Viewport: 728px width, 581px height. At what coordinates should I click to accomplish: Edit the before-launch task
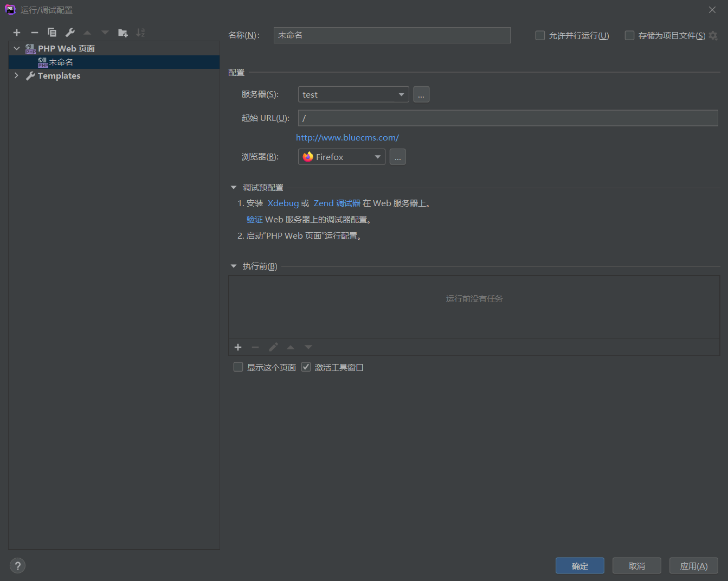(273, 347)
